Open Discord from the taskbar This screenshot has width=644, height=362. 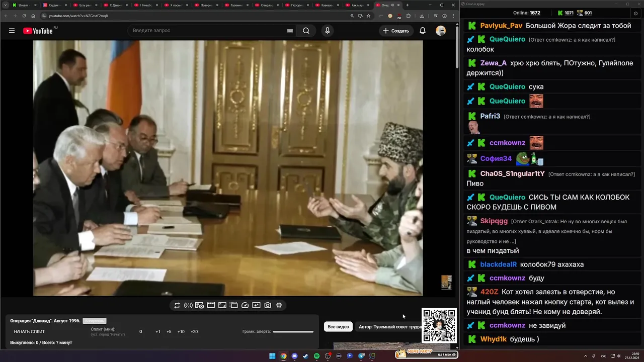pos(294,356)
